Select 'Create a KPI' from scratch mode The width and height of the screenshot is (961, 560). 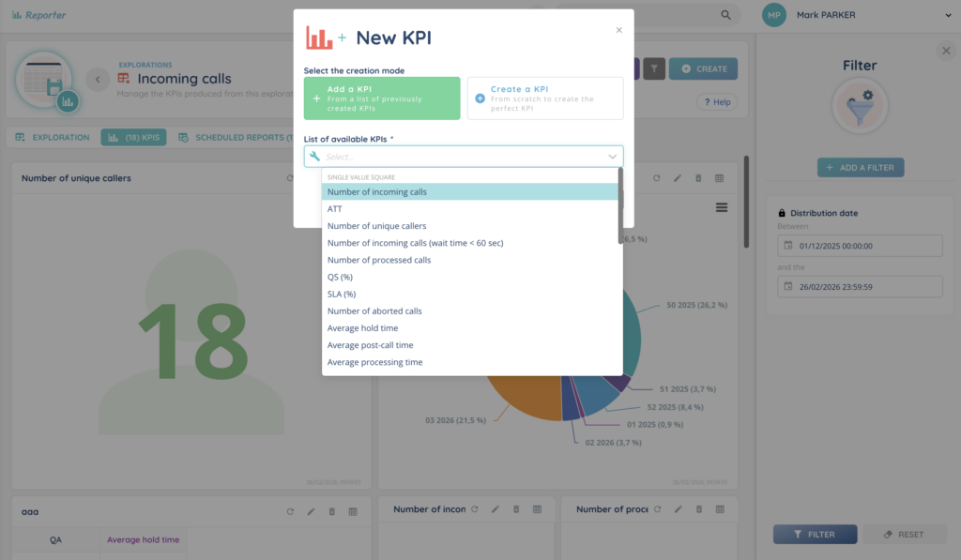click(545, 98)
